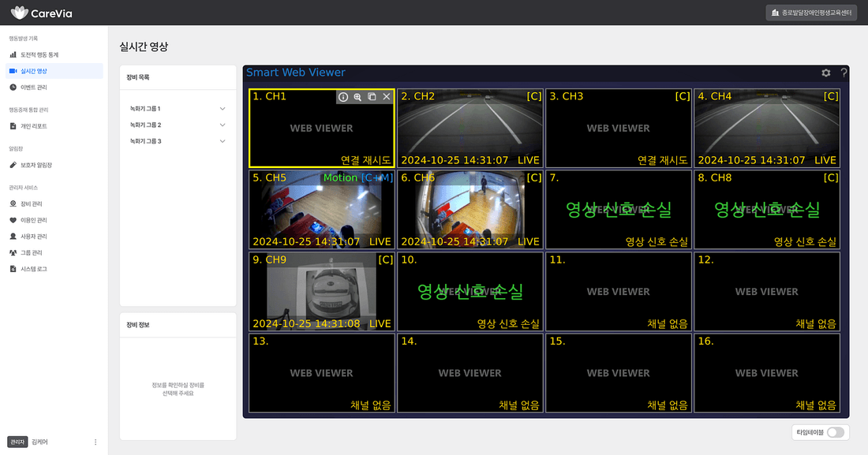Image resolution: width=868 pixels, height=455 pixels.
Task: Select the CH5 indoor camera feed
Action: [x=322, y=210]
